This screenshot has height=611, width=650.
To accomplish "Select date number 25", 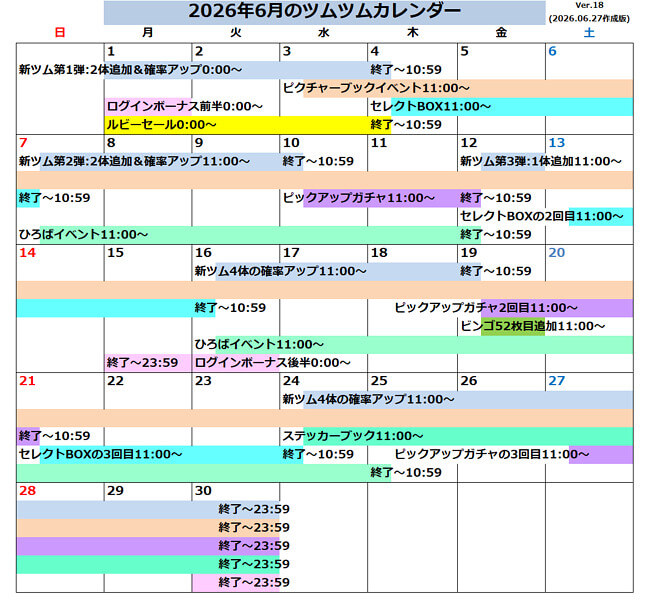I will coord(379,381).
